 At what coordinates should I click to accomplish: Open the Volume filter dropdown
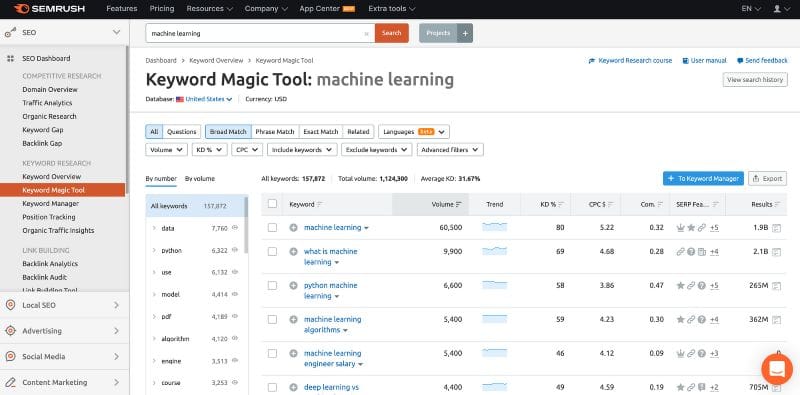click(166, 150)
